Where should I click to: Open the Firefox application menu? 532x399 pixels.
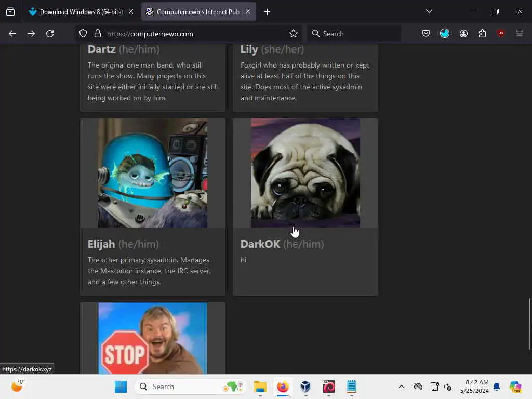click(x=520, y=34)
